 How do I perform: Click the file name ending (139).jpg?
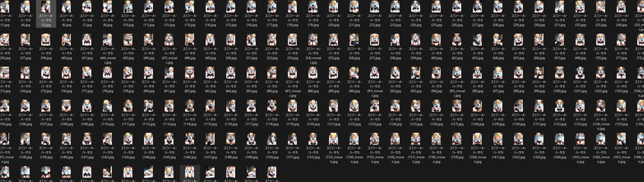coord(46,153)
